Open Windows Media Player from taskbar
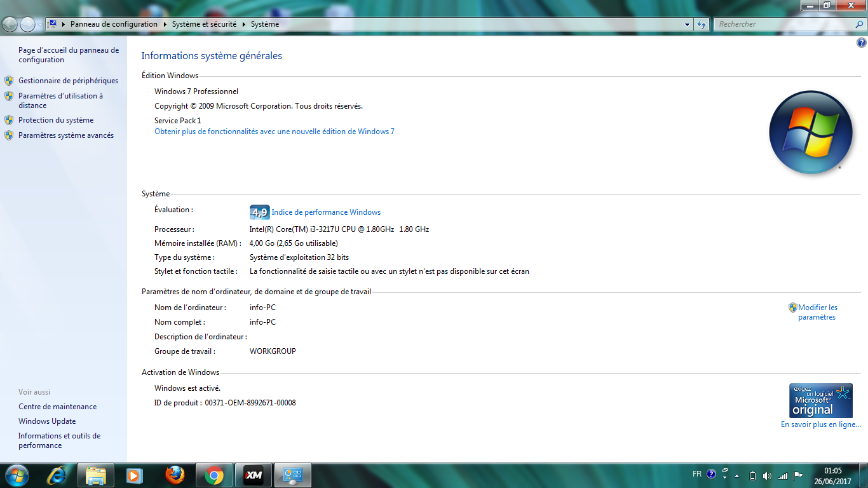This screenshot has width=868, height=488. click(x=135, y=475)
